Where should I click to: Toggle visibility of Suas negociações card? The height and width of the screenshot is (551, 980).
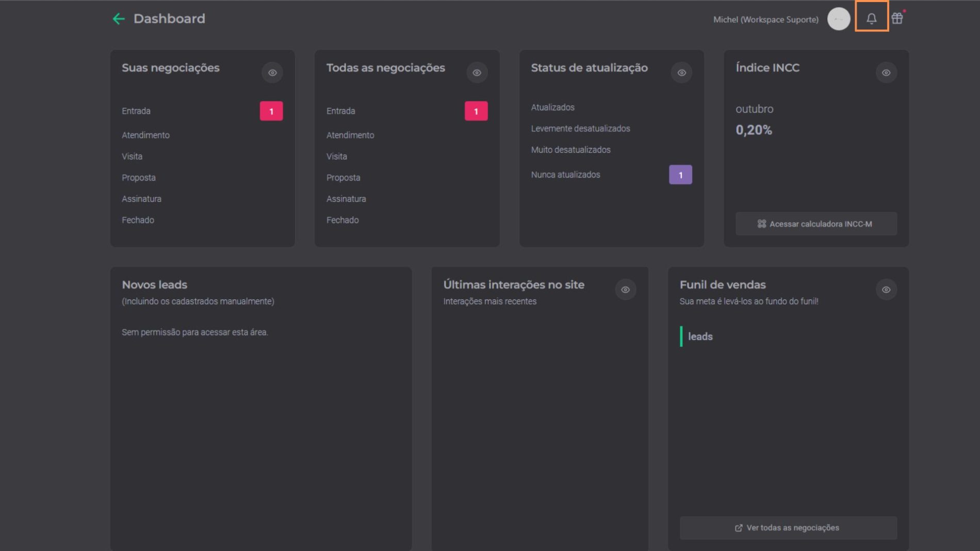(272, 73)
